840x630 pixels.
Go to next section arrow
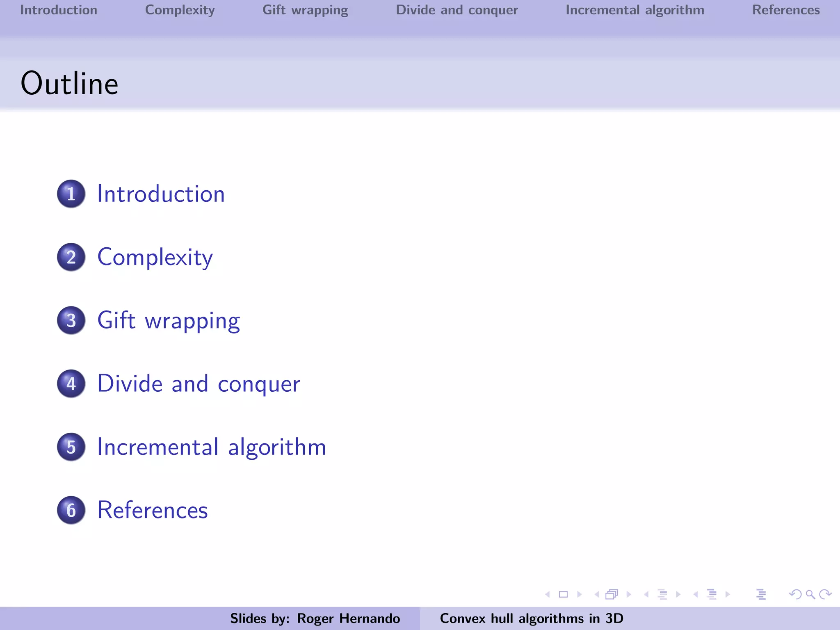(728, 594)
